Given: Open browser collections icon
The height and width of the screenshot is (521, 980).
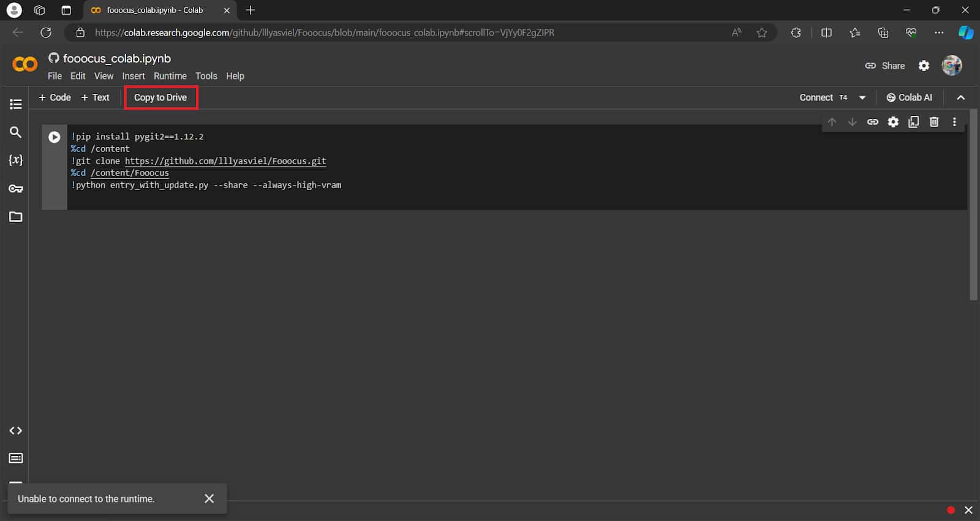Looking at the screenshot, I should 883,32.
